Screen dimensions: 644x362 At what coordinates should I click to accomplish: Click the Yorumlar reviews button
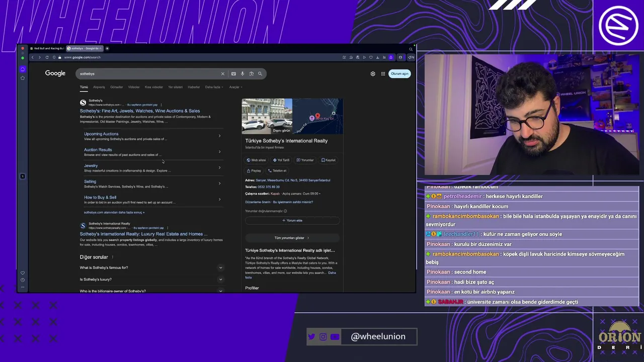pos(305,160)
